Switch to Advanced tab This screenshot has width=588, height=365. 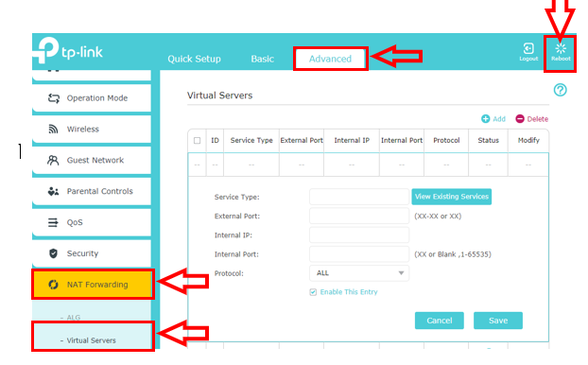click(x=330, y=59)
